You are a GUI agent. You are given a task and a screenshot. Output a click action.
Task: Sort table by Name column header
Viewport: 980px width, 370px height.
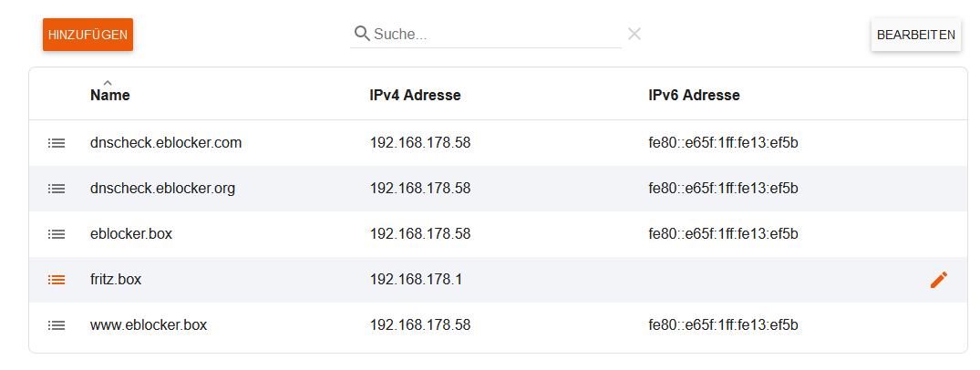[x=110, y=96]
